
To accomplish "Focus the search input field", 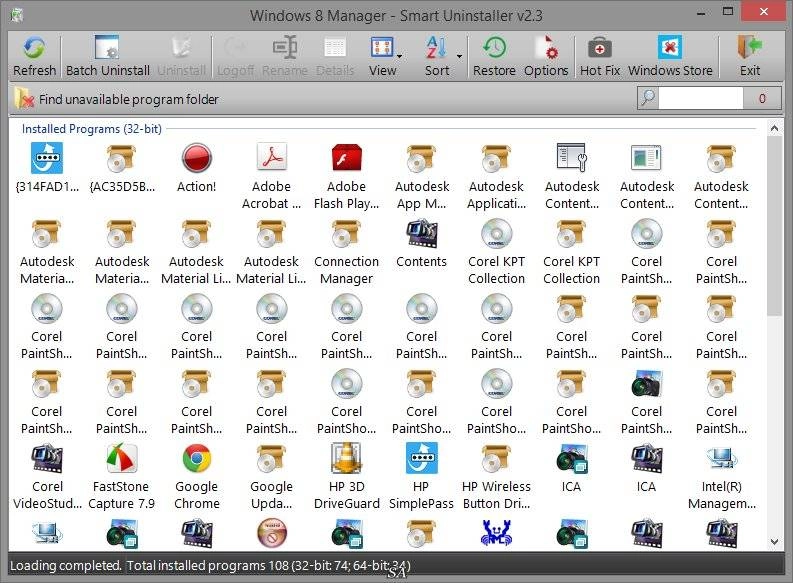I will 700,98.
